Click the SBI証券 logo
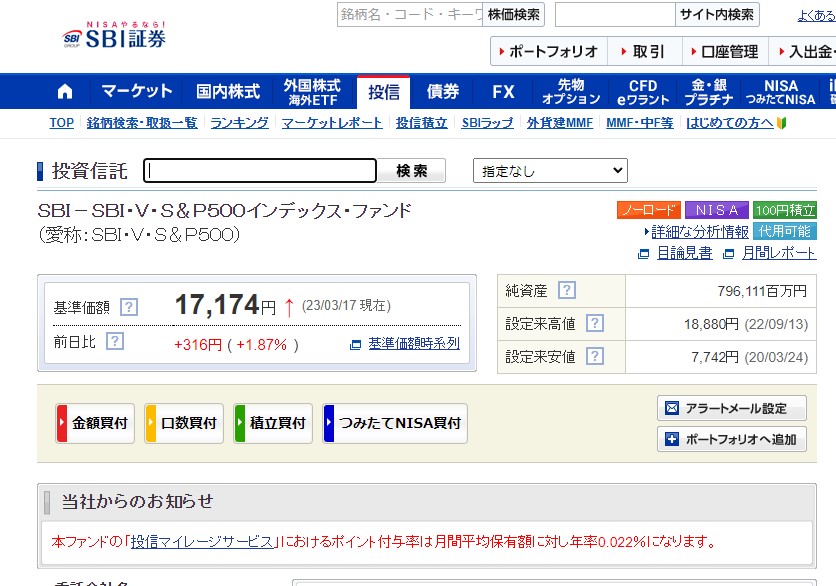 114,35
